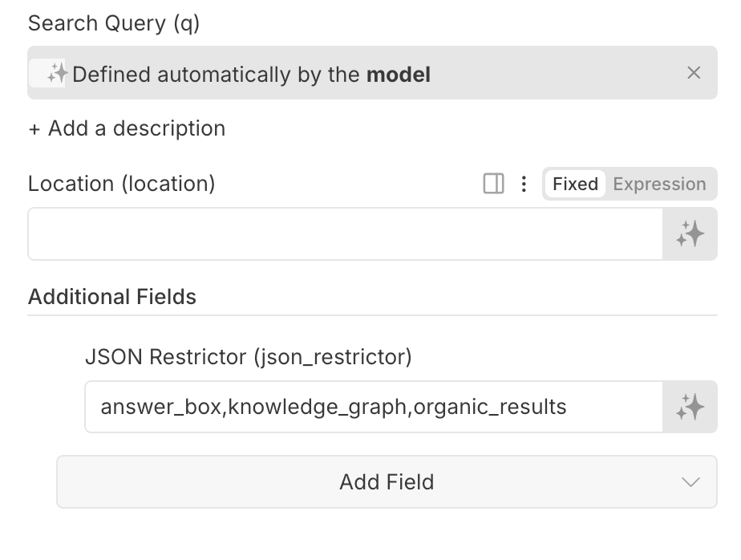The height and width of the screenshot is (560, 741).
Task: Remove the automatic Search Query definition
Action: (694, 73)
